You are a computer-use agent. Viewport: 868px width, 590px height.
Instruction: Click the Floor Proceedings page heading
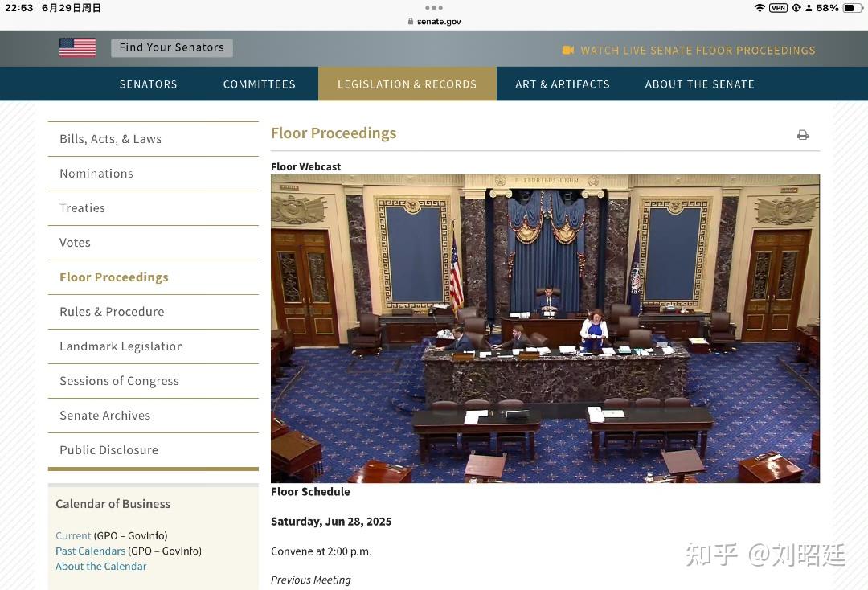(x=334, y=133)
